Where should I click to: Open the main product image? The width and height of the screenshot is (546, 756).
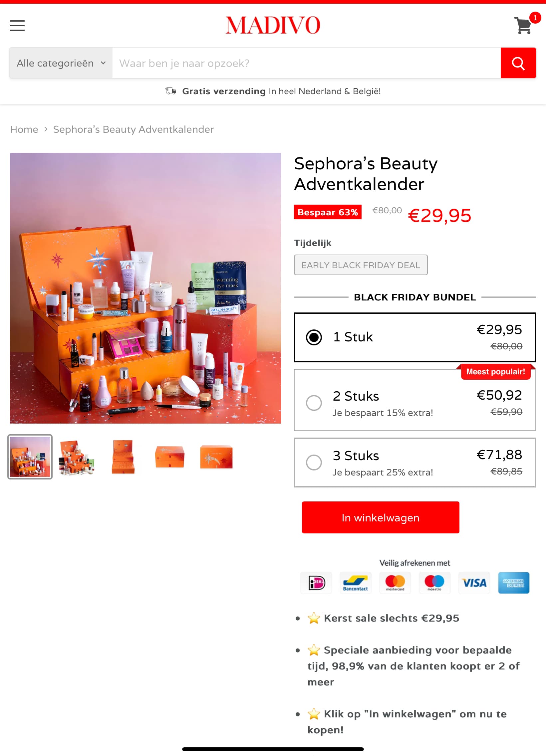point(145,288)
